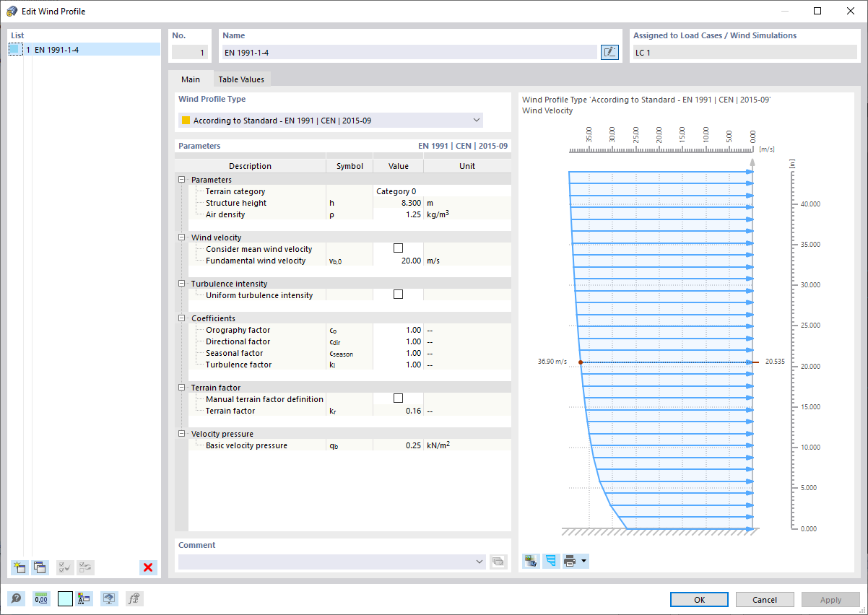
Task: Click Turbulence factor value 1.00
Action: (x=413, y=365)
